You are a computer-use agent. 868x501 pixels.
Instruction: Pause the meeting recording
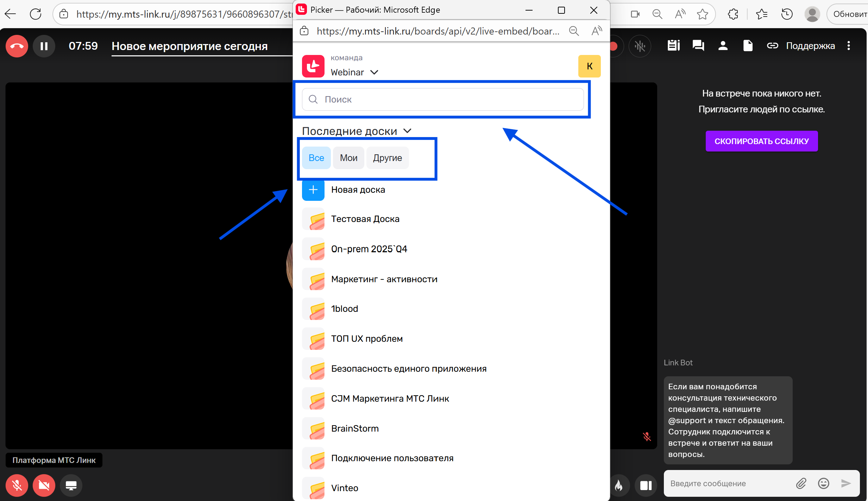point(44,46)
